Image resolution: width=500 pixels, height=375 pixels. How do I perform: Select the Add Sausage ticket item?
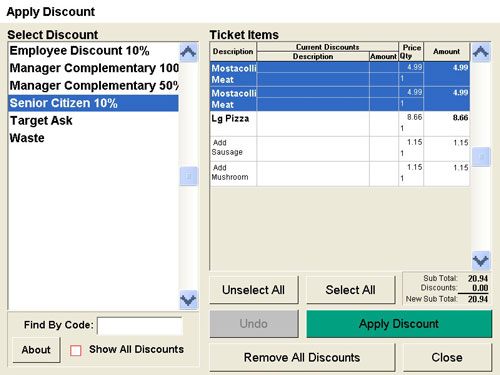[x=340, y=149]
